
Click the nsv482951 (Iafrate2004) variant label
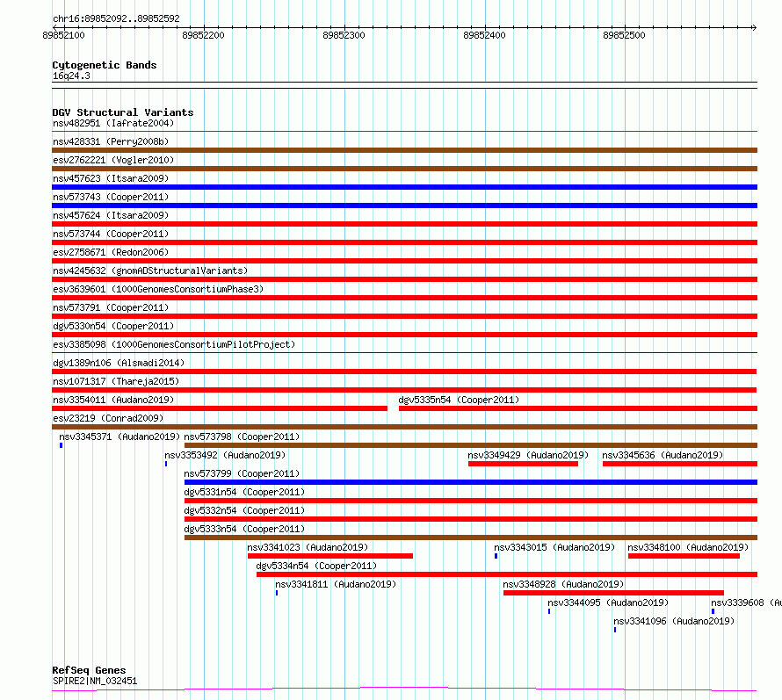point(113,123)
